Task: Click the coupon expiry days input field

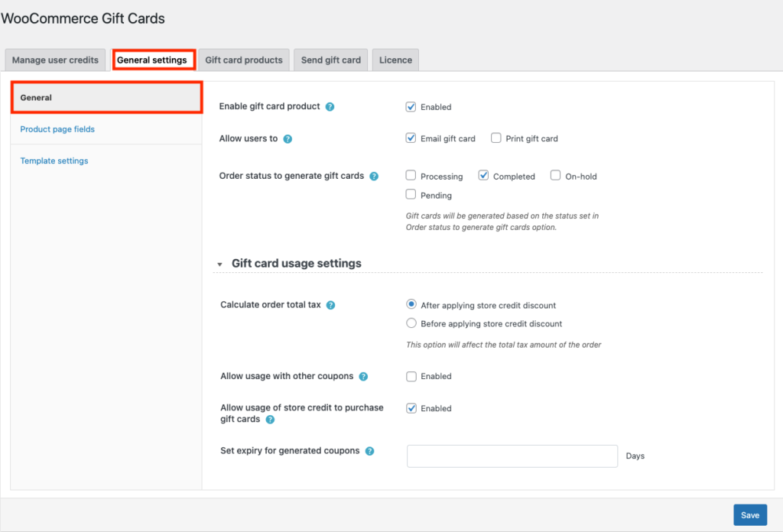Action: [x=512, y=456]
